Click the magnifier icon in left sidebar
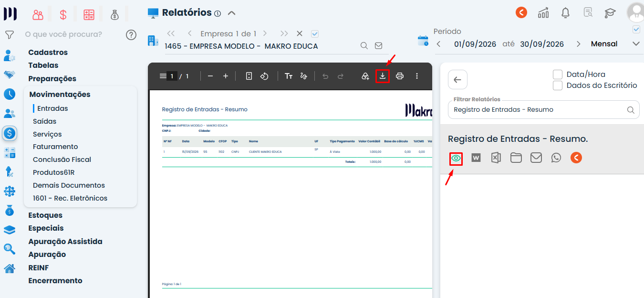 (9, 249)
